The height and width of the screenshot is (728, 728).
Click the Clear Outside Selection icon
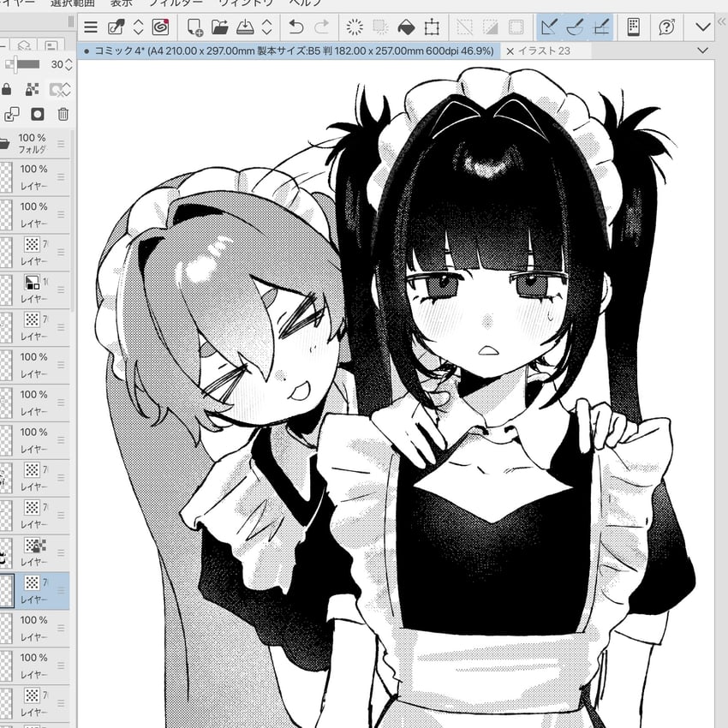(x=380, y=27)
